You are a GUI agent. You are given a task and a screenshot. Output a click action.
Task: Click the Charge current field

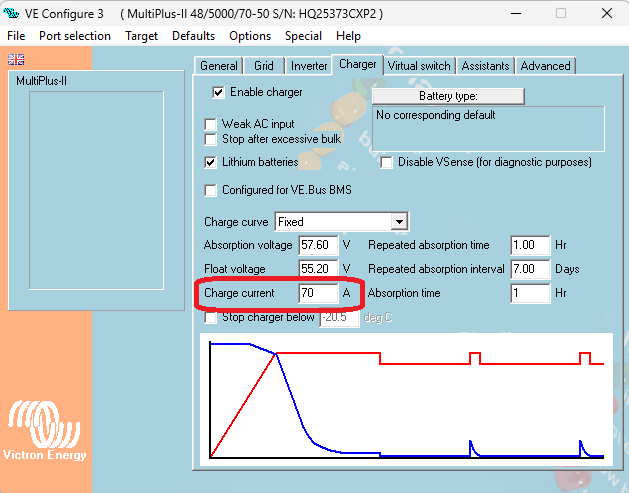coord(319,293)
